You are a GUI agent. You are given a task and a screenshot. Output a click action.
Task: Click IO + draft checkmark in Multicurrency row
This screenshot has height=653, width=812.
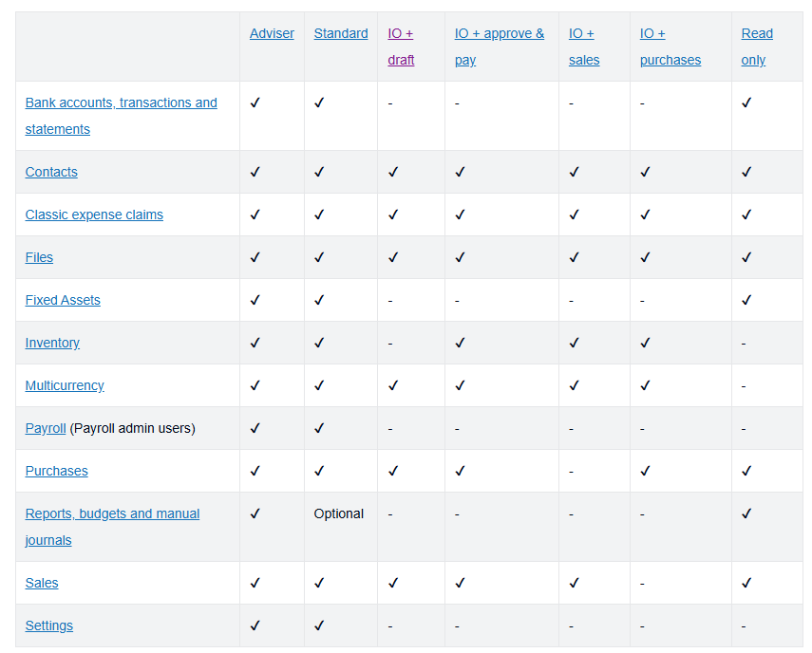393,385
